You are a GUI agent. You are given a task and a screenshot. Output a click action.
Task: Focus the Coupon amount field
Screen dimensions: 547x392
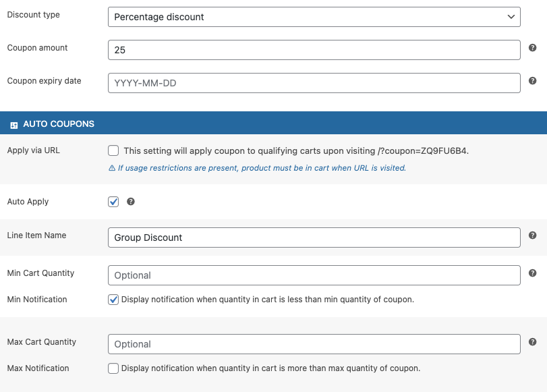(314, 50)
